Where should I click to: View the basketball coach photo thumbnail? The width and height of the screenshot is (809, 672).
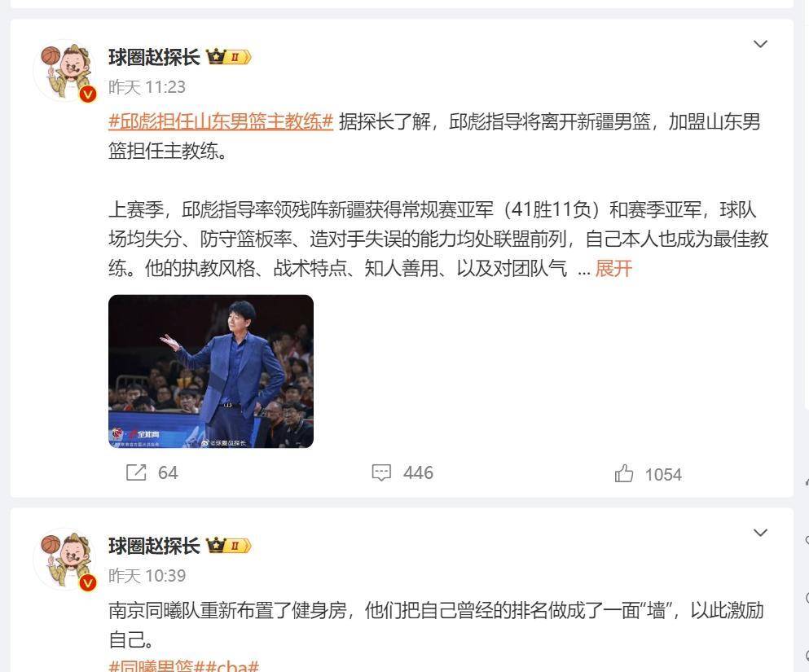click(x=211, y=371)
